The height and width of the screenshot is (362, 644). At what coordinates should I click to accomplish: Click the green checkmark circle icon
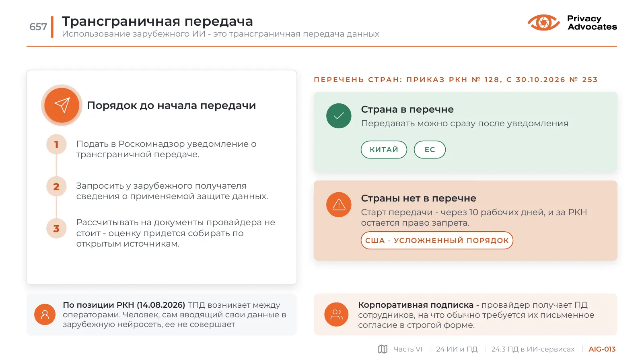tap(339, 116)
